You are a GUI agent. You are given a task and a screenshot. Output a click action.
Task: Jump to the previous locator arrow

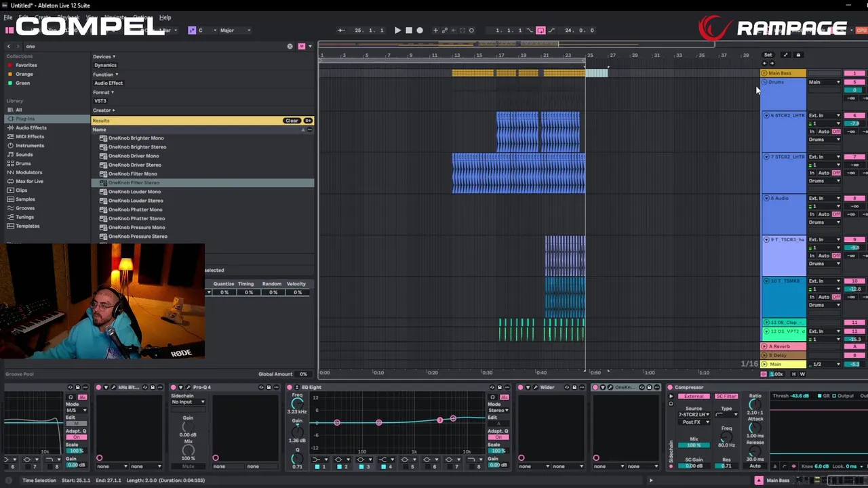(x=765, y=63)
